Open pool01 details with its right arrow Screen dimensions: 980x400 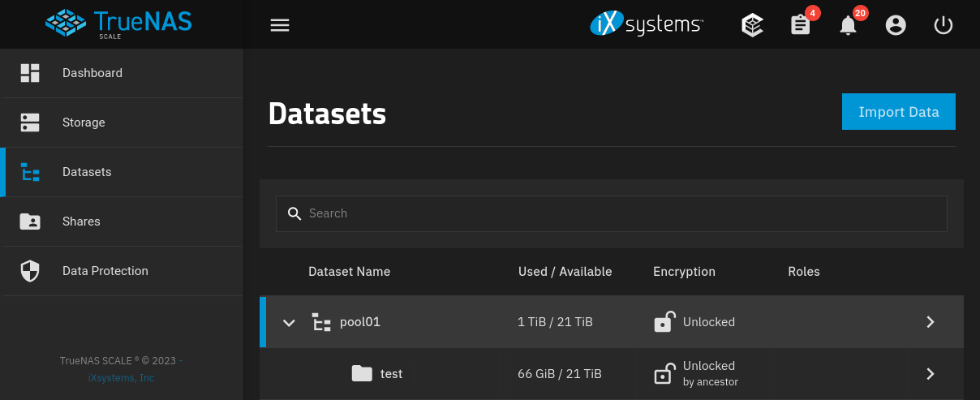click(x=931, y=322)
